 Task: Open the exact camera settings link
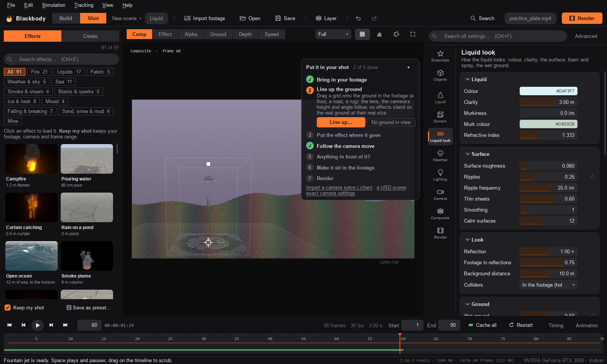(x=330, y=193)
